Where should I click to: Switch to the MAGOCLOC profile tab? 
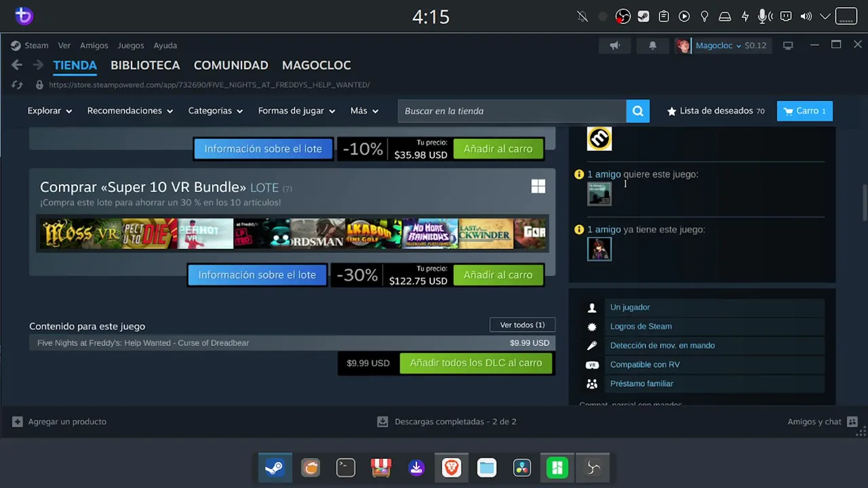click(x=317, y=66)
